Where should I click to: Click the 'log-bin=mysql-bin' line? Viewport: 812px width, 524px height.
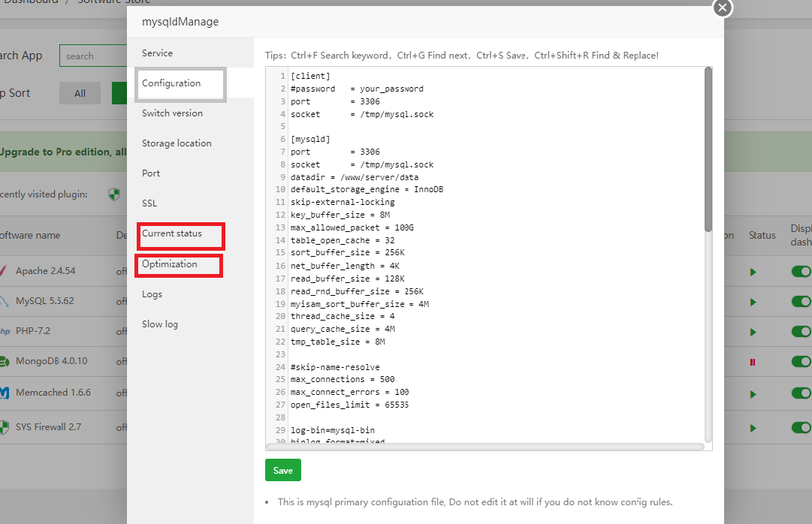(333, 430)
